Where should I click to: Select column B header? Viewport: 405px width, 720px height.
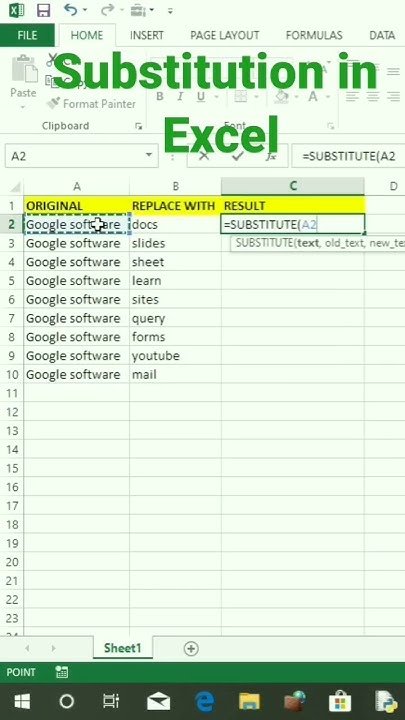point(175,186)
